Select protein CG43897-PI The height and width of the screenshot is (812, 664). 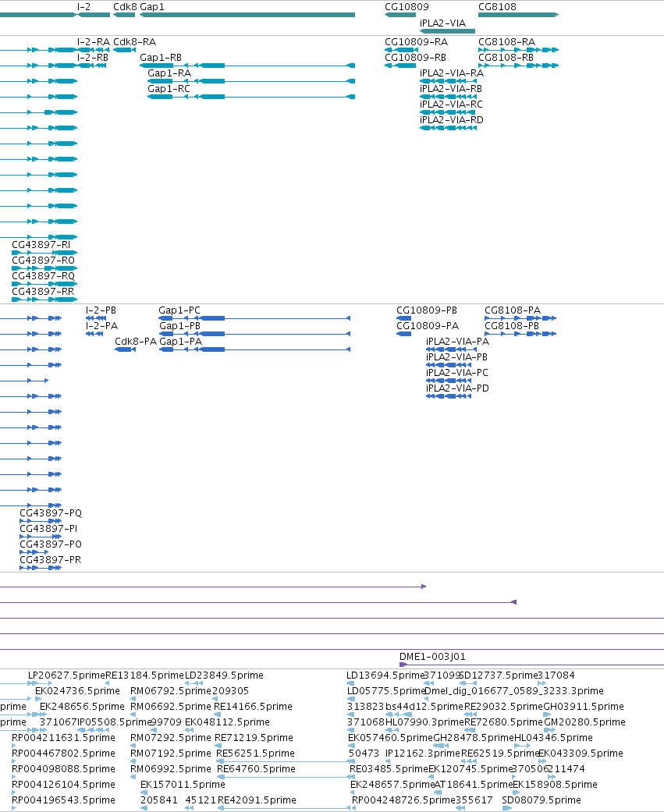41,537
